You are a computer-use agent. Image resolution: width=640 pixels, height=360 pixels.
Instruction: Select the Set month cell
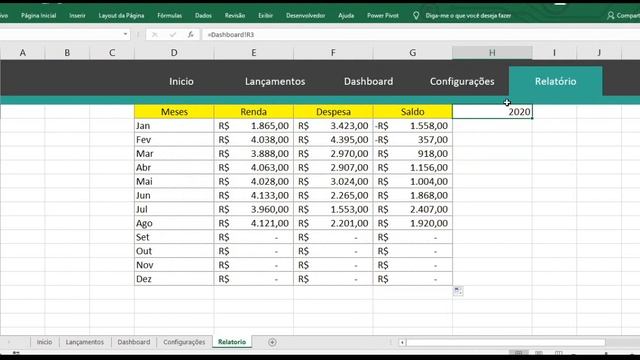tap(174, 237)
